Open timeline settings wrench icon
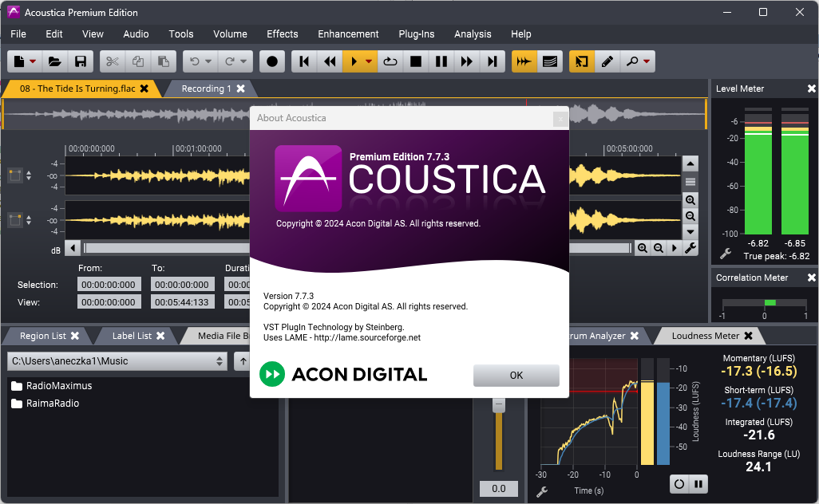 690,248
